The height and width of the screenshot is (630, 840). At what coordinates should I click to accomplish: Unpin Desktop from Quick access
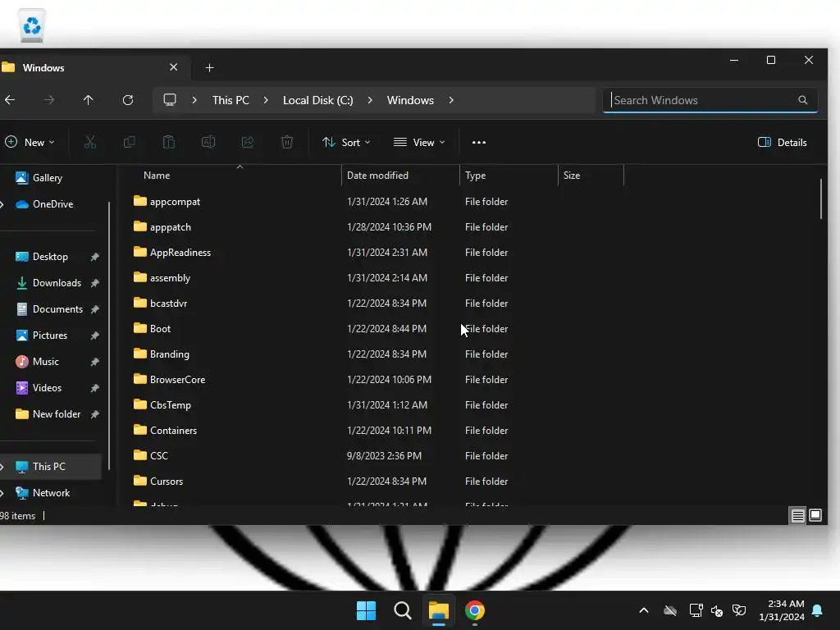pos(95,257)
